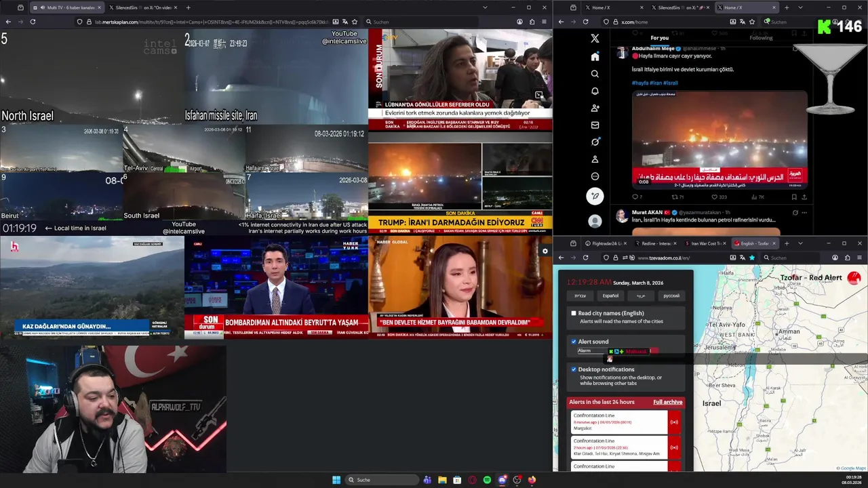Open Discord from the taskbar
The width and height of the screenshot is (868, 488).
502,480
